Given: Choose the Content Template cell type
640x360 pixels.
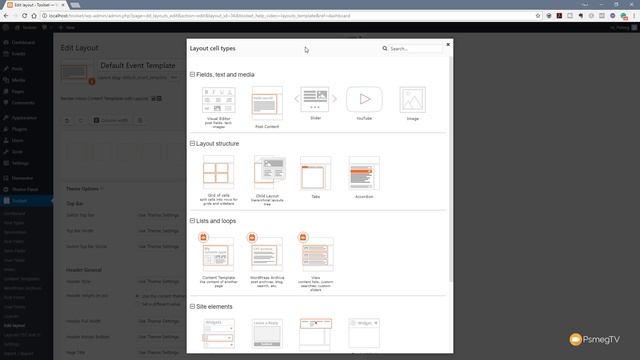Looking at the screenshot, I should (218, 260).
